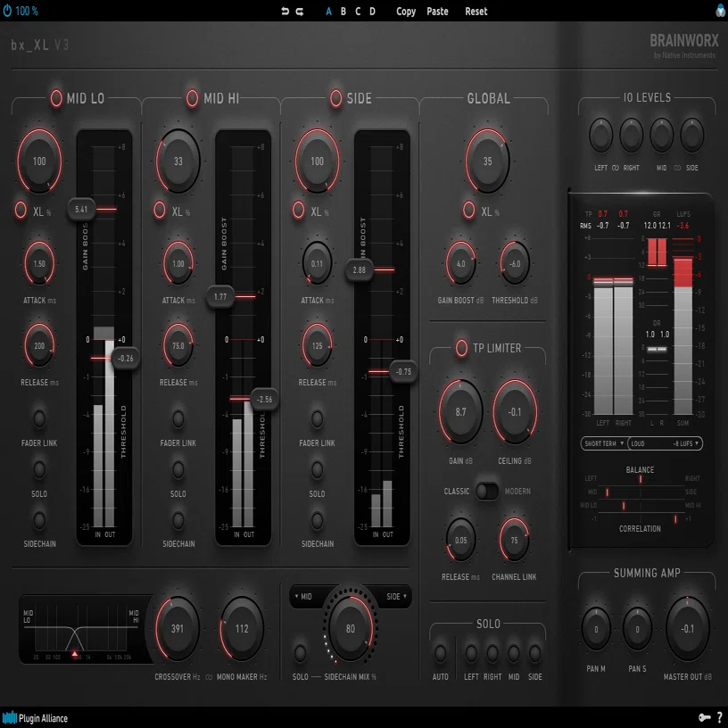This screenshot has height=728, width=728.
Task: Toggle the TP LIMITER power button
Action: click(461, 348)
